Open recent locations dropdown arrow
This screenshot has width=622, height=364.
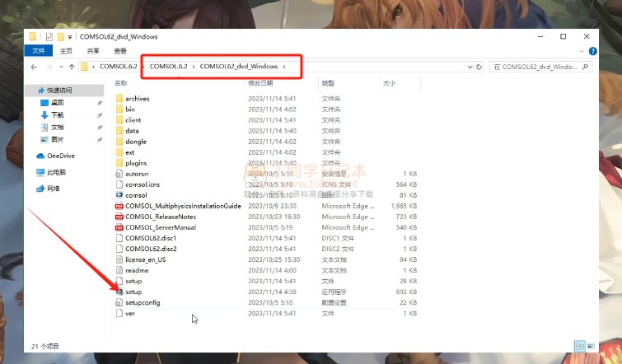(x=61, y=67)
